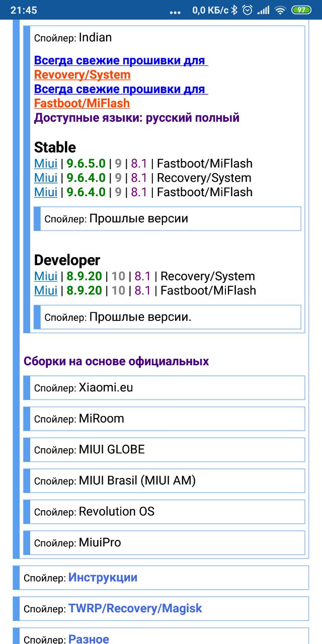Screen dimensions: 322x644
Task: Tap the 'Developer' heading
Action: pyautogui.click(x=67, y=260)
